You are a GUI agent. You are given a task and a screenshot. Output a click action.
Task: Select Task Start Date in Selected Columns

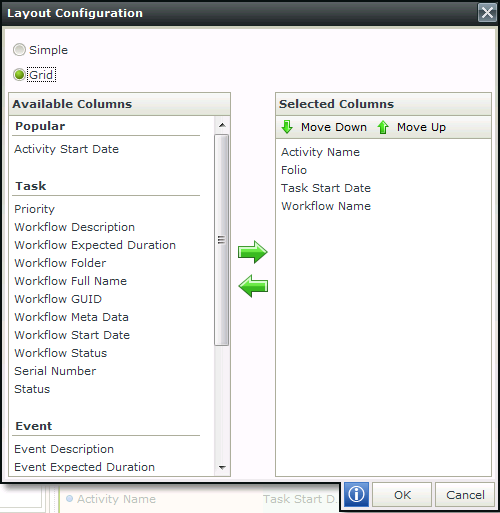[x=326, y=188]
